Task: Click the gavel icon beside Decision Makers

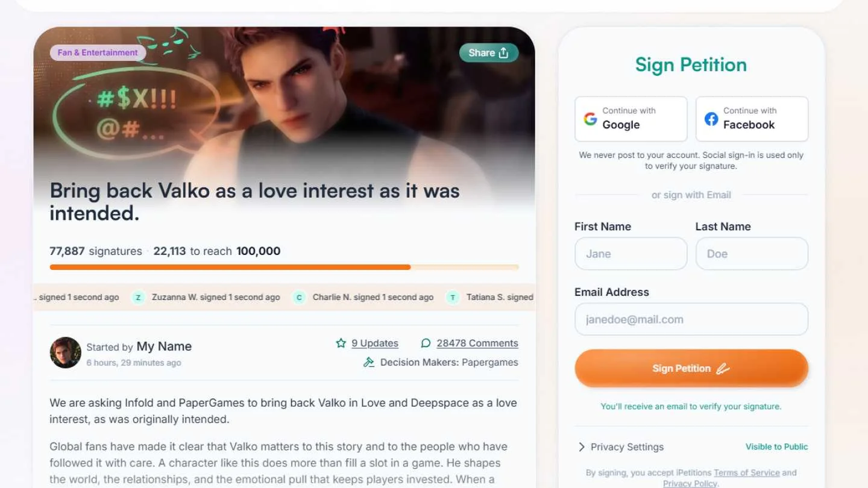Action: 369,362
